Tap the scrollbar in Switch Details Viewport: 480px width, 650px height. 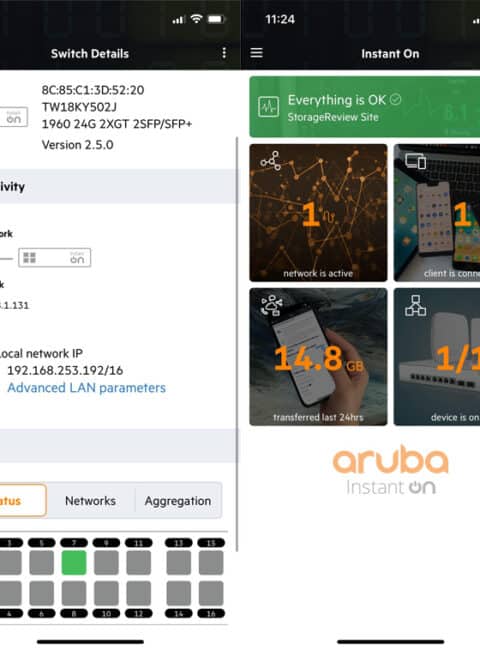[x=237, y=344]
